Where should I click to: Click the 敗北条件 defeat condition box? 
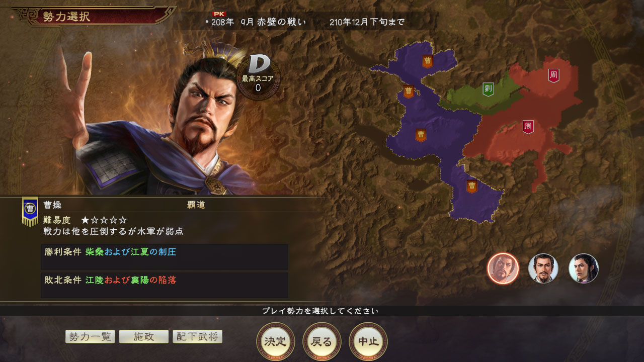tap(165, 285)
